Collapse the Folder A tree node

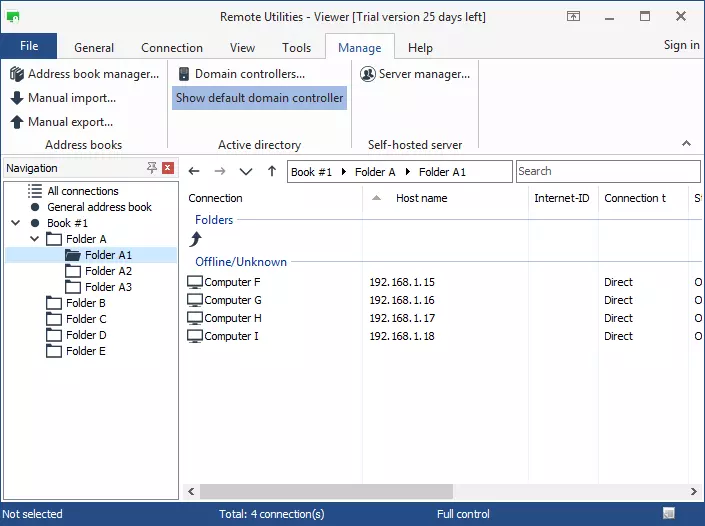(x=34, y=239)
